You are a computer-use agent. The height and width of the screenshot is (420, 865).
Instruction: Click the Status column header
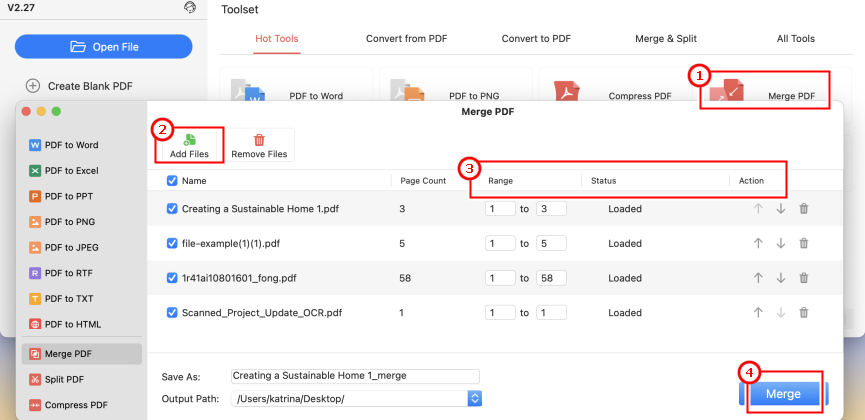pos(604,180)
